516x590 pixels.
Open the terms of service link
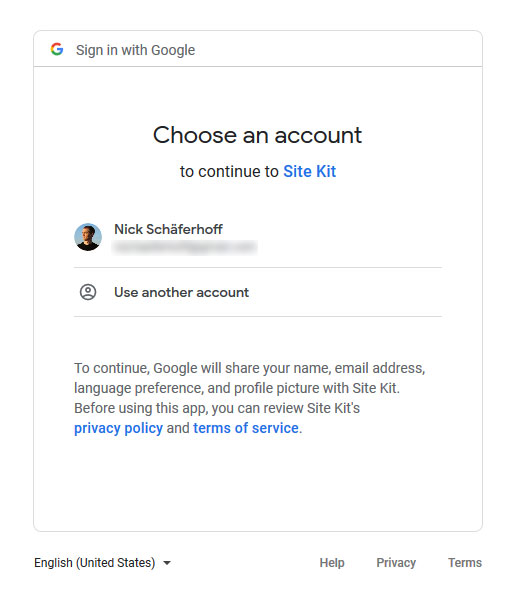246,428
